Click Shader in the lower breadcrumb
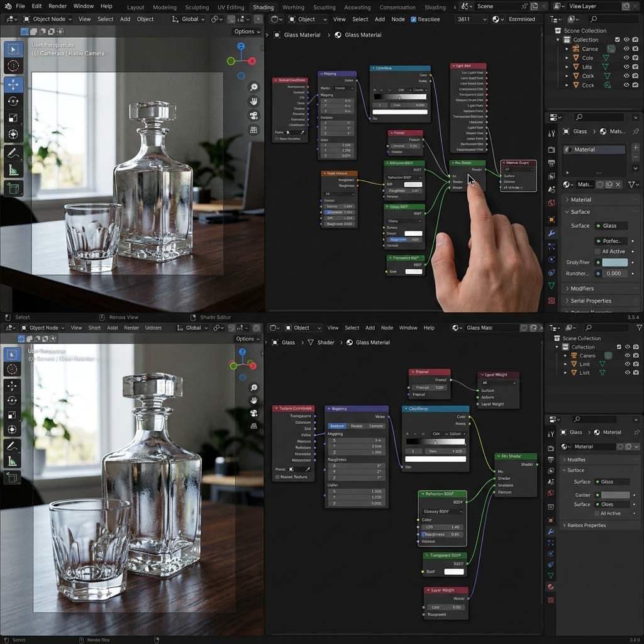Screen dimensions: 644x644 coord(326,343)
